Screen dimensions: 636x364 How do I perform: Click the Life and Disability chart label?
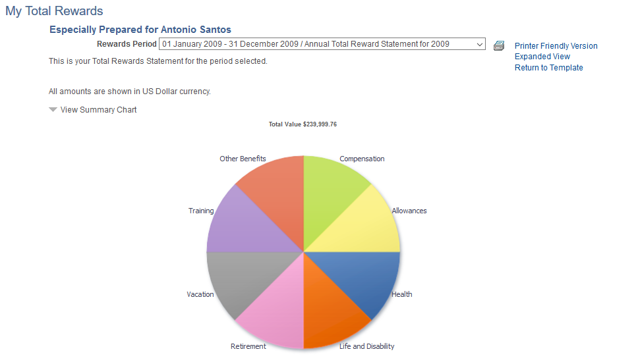pos(366,346)
